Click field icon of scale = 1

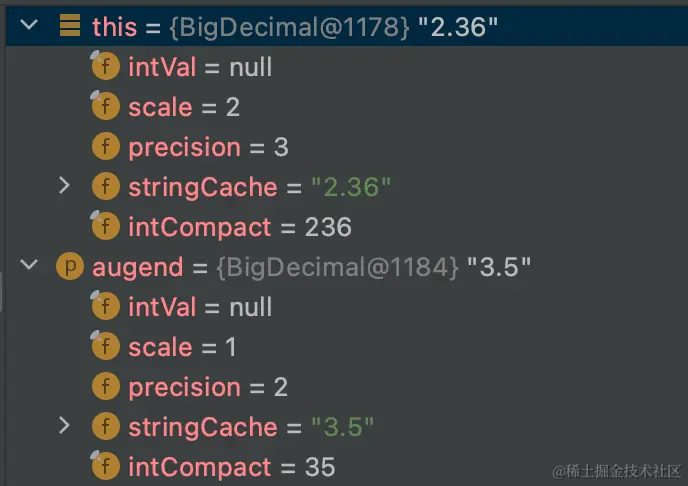[105, 346]
